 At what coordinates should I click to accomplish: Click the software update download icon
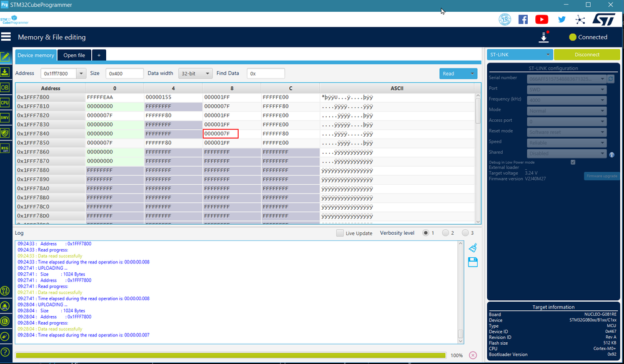(543, 37)
